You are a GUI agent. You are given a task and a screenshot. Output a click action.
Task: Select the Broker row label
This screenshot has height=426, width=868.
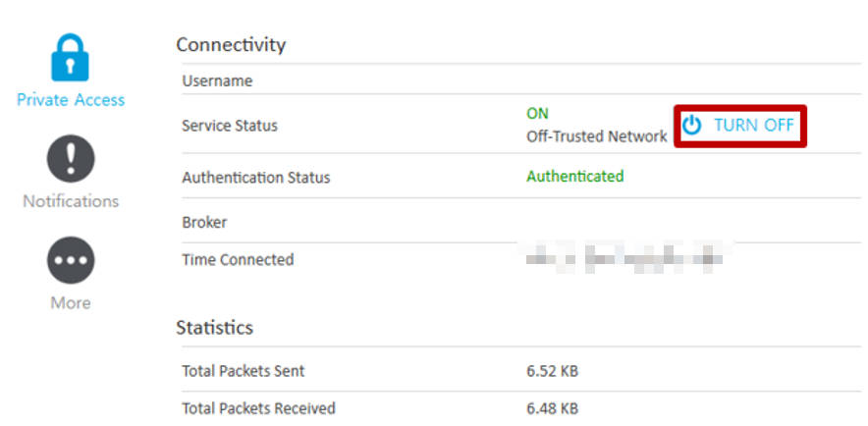point(204,222)
